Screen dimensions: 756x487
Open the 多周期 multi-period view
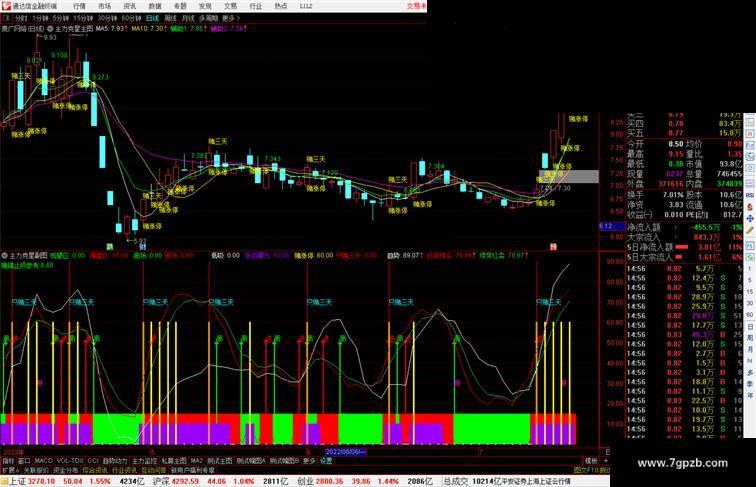[x=208, y=18]
